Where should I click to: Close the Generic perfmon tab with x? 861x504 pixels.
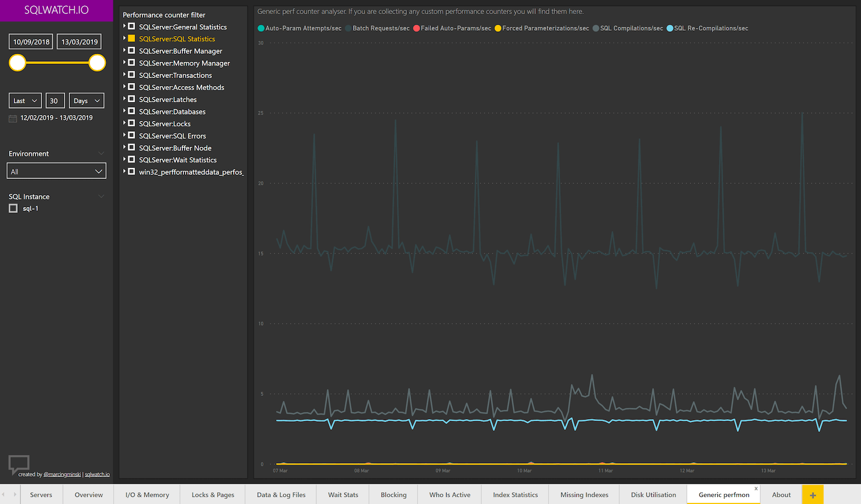pyautogui.click(x=756, y=488)
